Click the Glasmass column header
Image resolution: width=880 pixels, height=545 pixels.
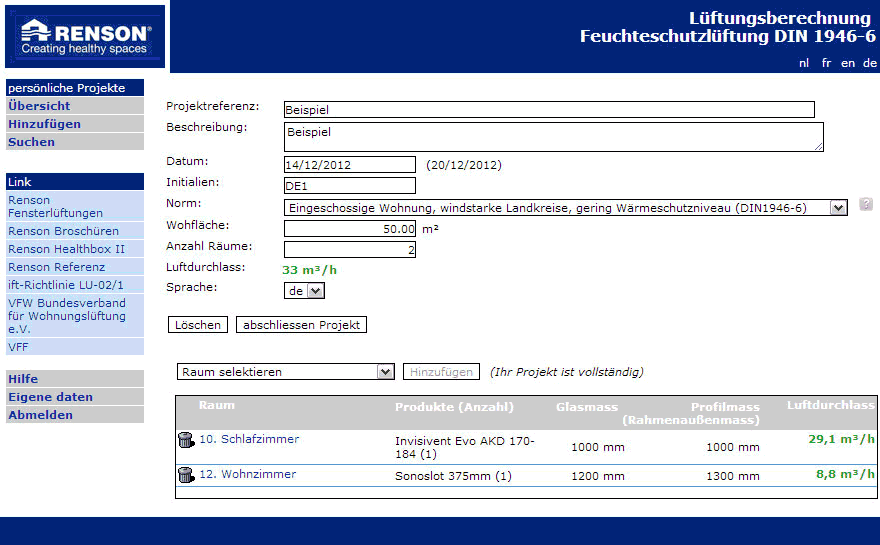(586, 407)
